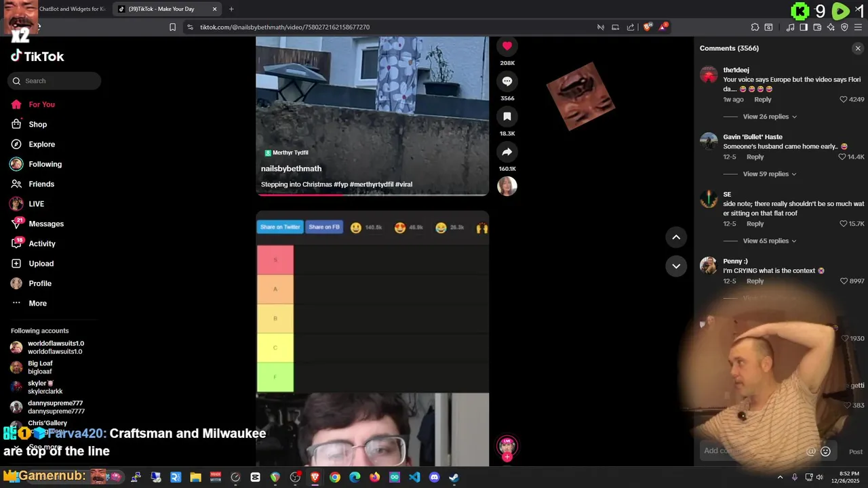Close the Comments panel
The image size is (868, 488).
[858, 48]
